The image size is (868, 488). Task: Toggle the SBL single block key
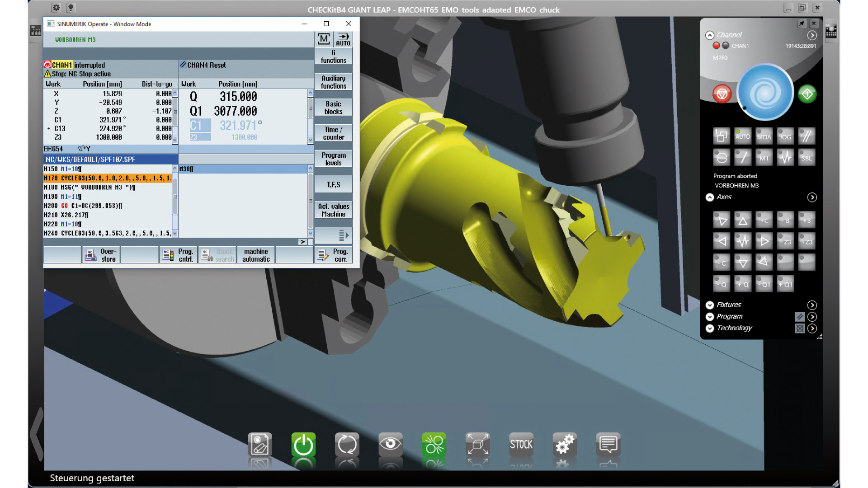[807, 157]
